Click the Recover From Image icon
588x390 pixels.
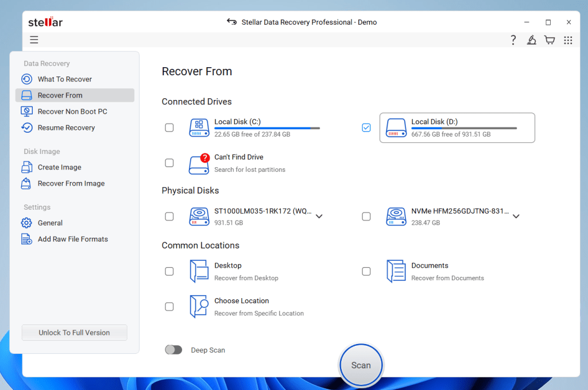(26, 183)
